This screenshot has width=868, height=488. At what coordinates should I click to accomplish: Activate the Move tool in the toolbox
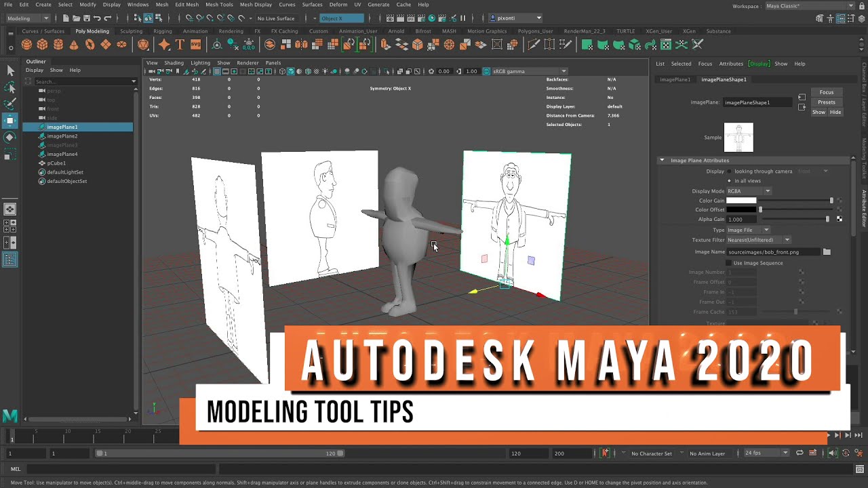coord(10,121)
